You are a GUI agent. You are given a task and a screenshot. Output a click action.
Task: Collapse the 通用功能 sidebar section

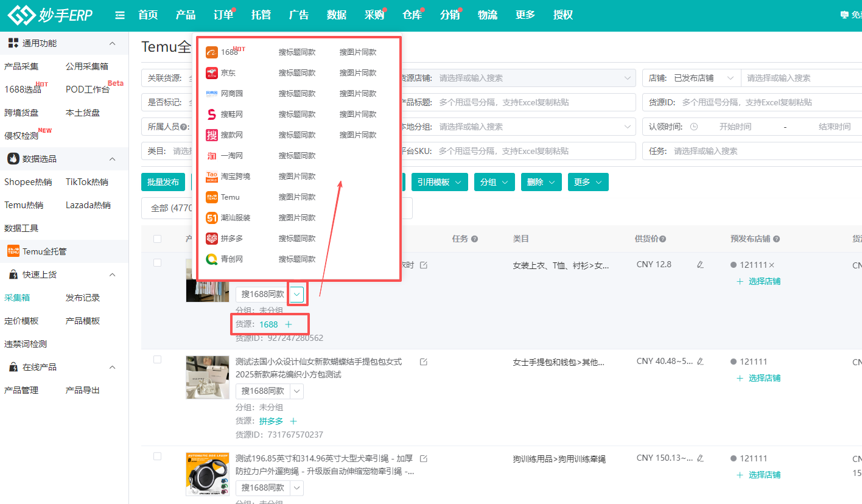[x=112, y=43]
